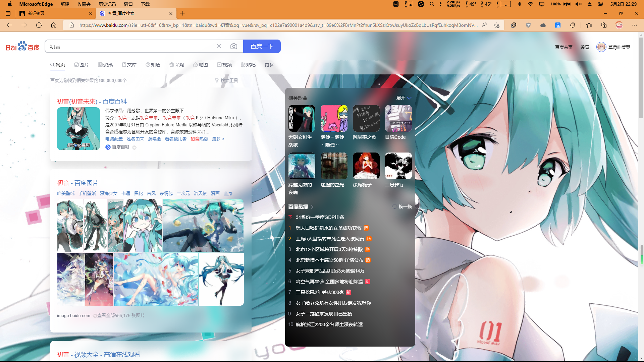The image size is (644, 362).
Task: Switch to the 资讯 search tab
Action: click(x=105, y=65)
